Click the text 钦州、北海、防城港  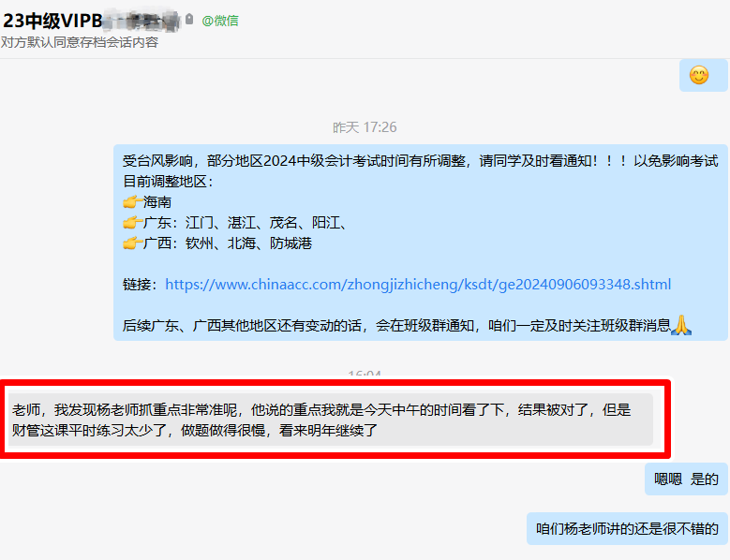click(248, 243)
